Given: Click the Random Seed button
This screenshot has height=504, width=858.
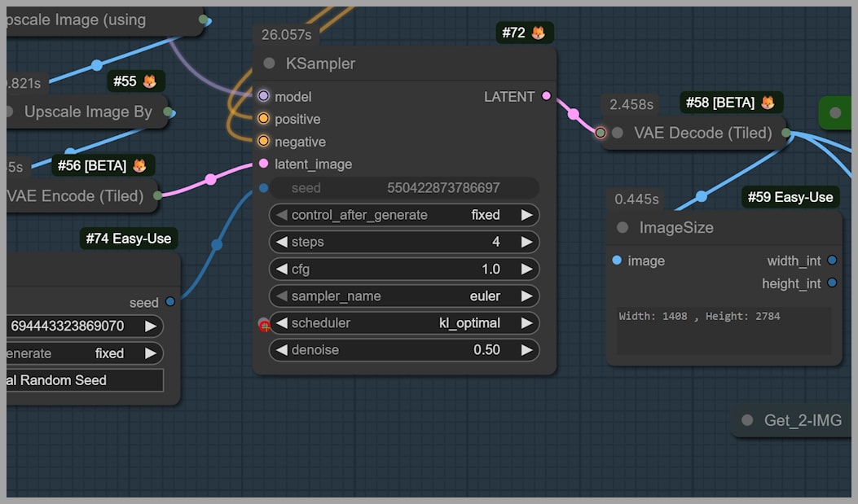Looking at the screenshot, I should pyautogui.click(x=81, y=380).
